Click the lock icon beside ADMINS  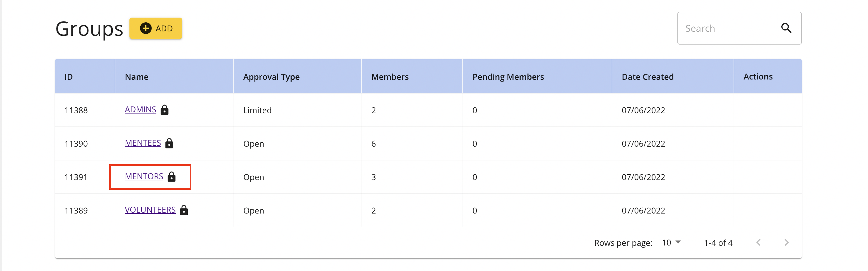point(165,110)
